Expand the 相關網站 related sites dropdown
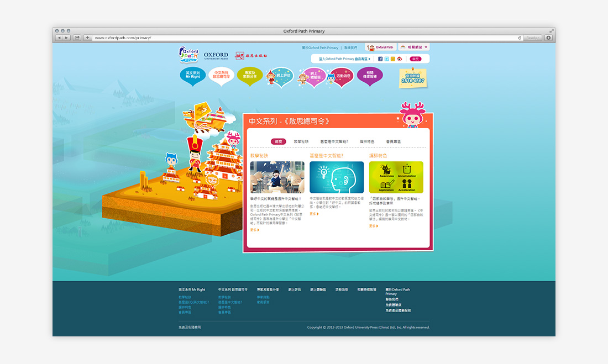The width and height of the screenshot is (608, 364). [x=414, y=48]
